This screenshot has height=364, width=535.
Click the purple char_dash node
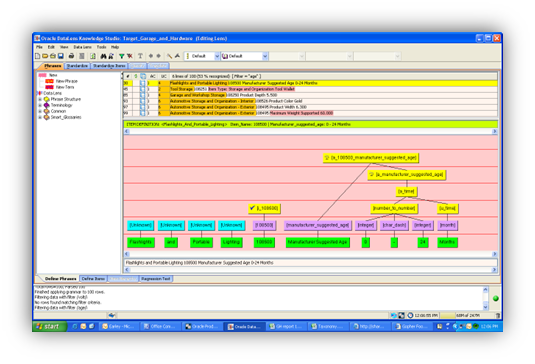point(394,225)
